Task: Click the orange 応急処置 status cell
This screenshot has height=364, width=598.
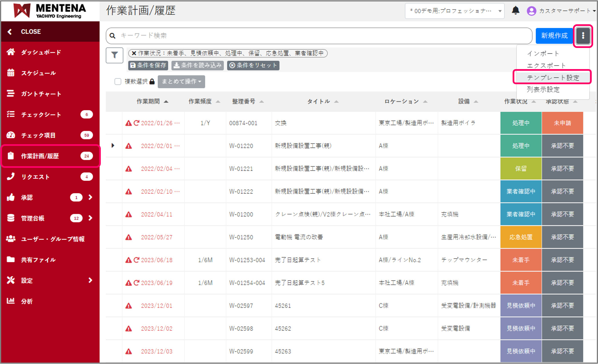Action: pos(521,237)
